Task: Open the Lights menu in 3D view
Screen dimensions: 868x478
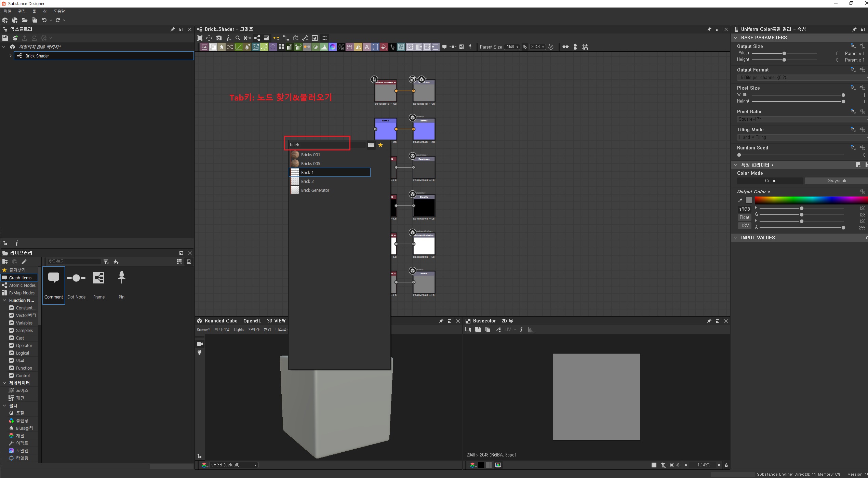Action: [x=239, y=330]
